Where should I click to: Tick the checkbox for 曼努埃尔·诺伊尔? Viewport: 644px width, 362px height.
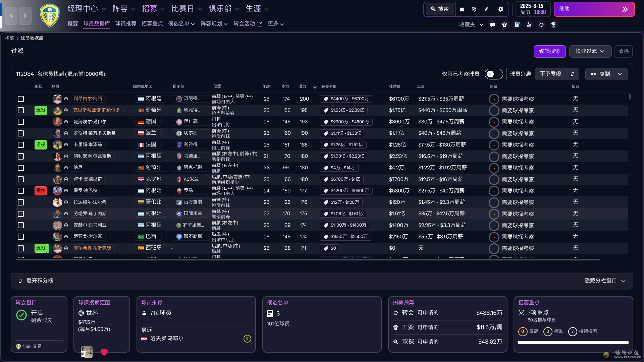21,122
